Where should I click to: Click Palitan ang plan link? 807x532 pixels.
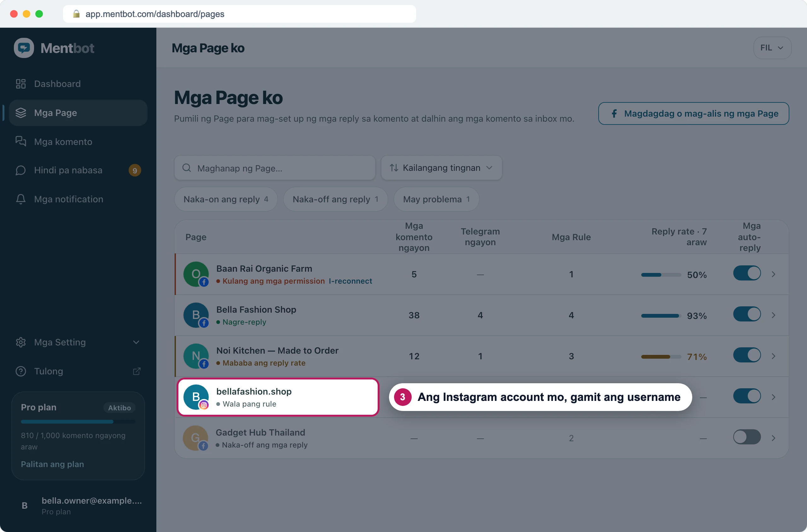[52, 464]
